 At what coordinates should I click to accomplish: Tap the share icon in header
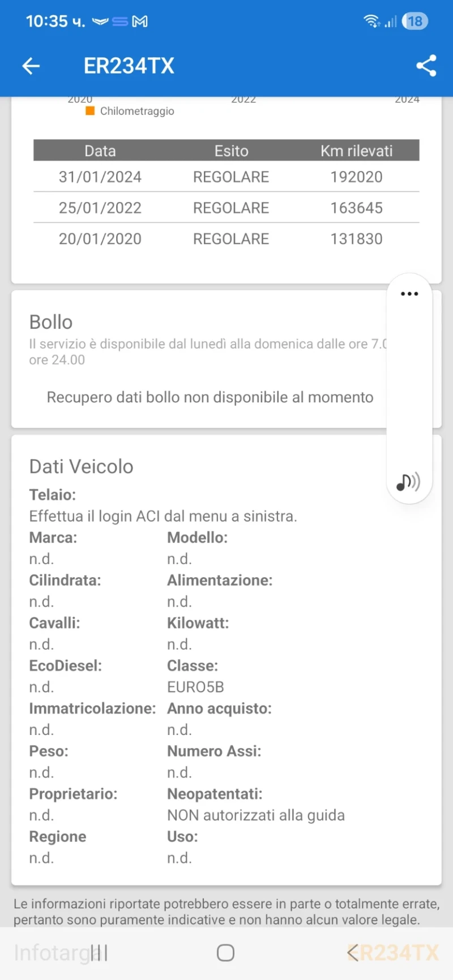pos(426,66)
